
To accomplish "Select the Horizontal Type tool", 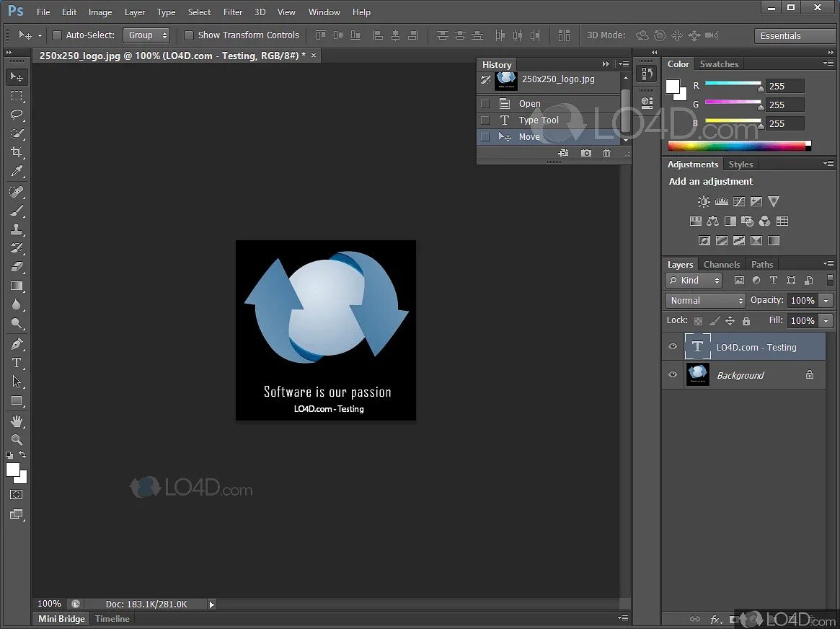I will click(17, 363).
